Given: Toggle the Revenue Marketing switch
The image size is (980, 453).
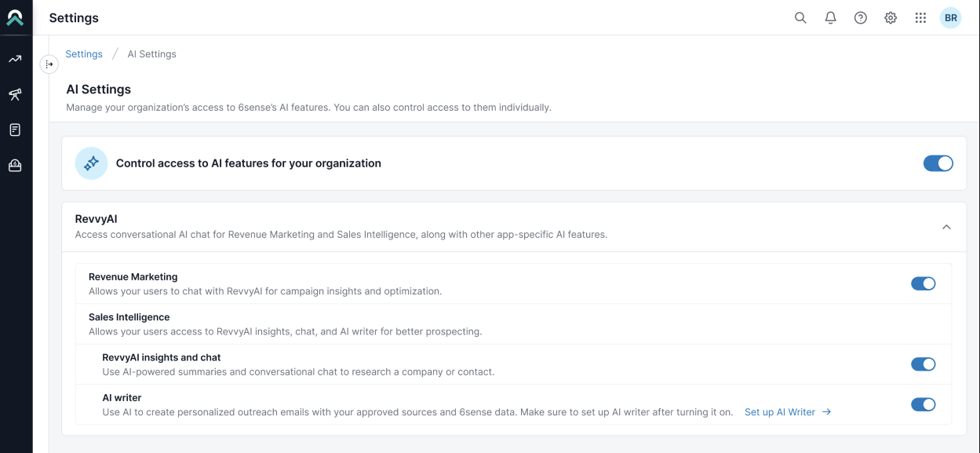Looking at the screenshot, I should [924, 283].
